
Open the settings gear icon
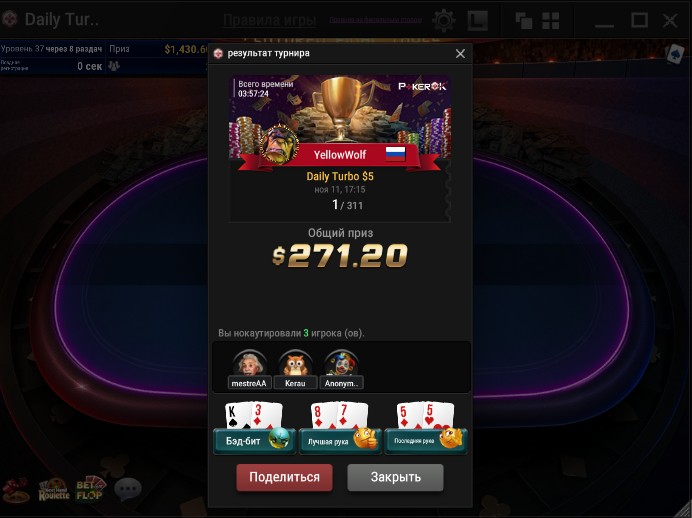tap(444, 20)
